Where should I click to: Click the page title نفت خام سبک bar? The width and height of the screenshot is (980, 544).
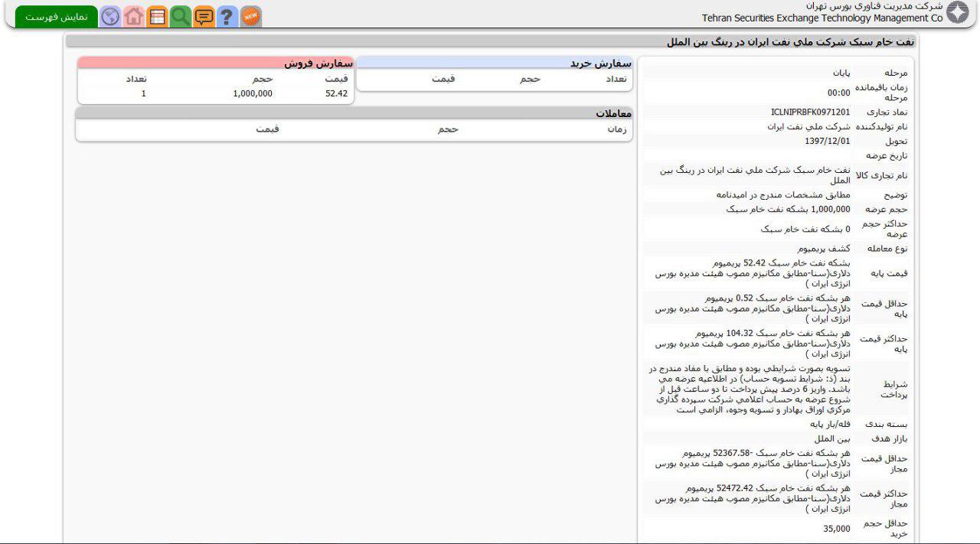pos(490,41)
